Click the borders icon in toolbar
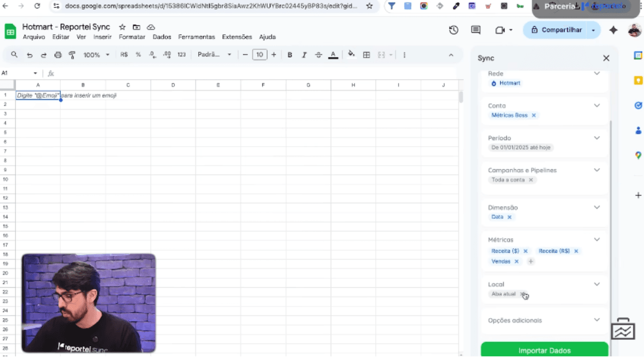This screenshot has height=360, width=644. click(x=367, y=55)
